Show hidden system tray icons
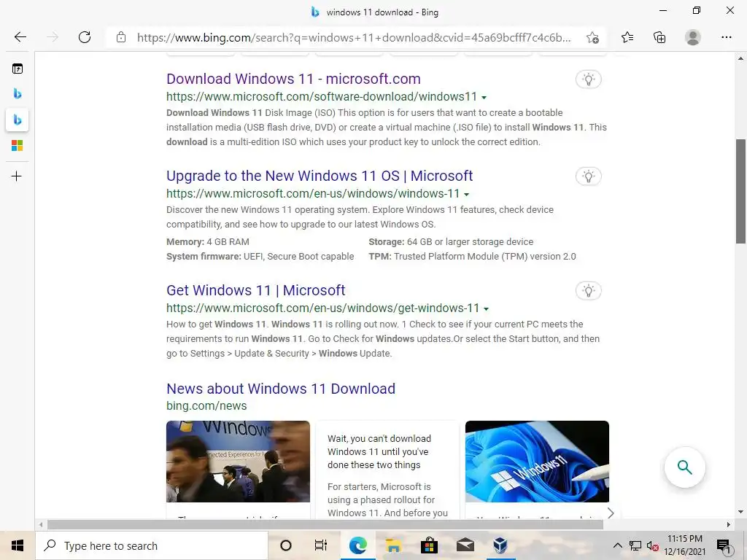 coord(617,545)
